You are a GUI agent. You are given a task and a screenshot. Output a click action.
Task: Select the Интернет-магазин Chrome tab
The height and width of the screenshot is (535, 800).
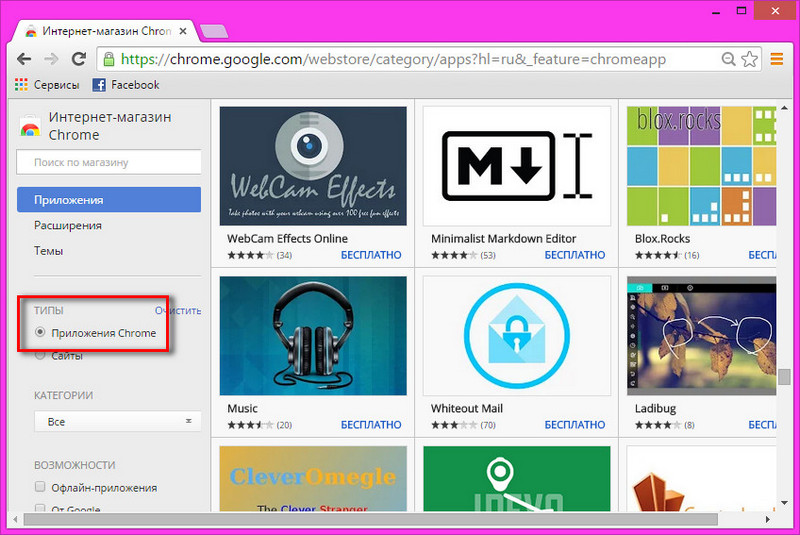pos(106,31)
